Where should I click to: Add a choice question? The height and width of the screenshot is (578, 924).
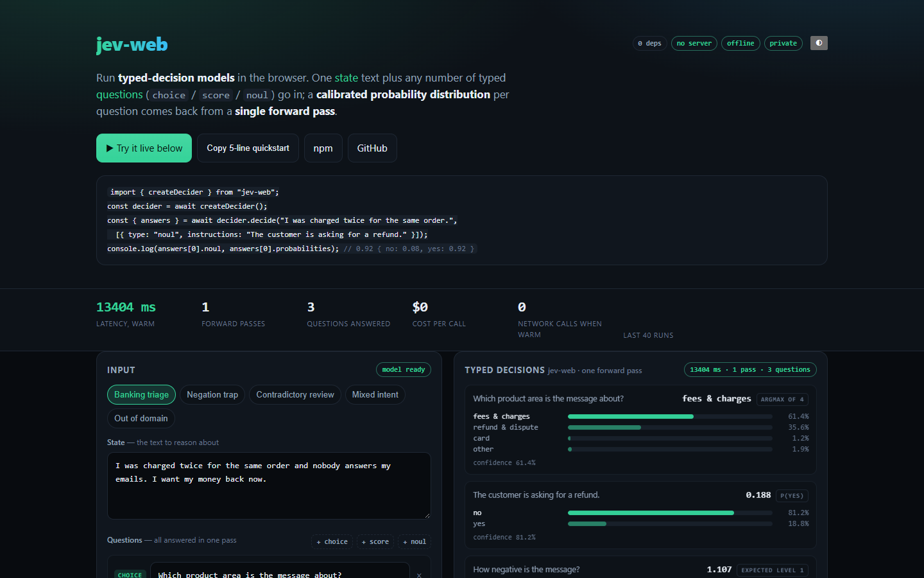pyautogui.click(x=332, y=541)
